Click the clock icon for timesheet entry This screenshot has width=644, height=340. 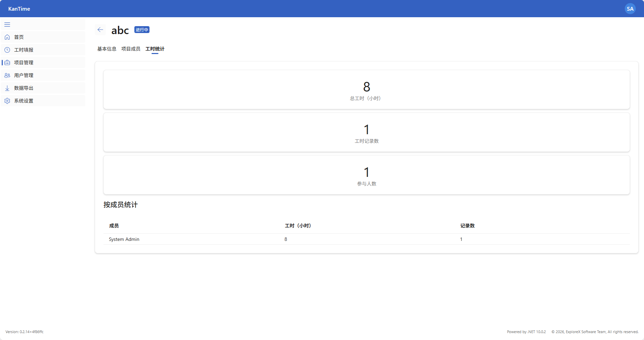pos(7,50)
